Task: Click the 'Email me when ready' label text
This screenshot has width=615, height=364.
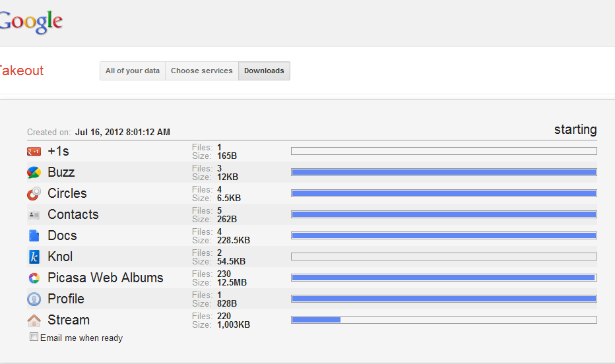Action: 81,338
